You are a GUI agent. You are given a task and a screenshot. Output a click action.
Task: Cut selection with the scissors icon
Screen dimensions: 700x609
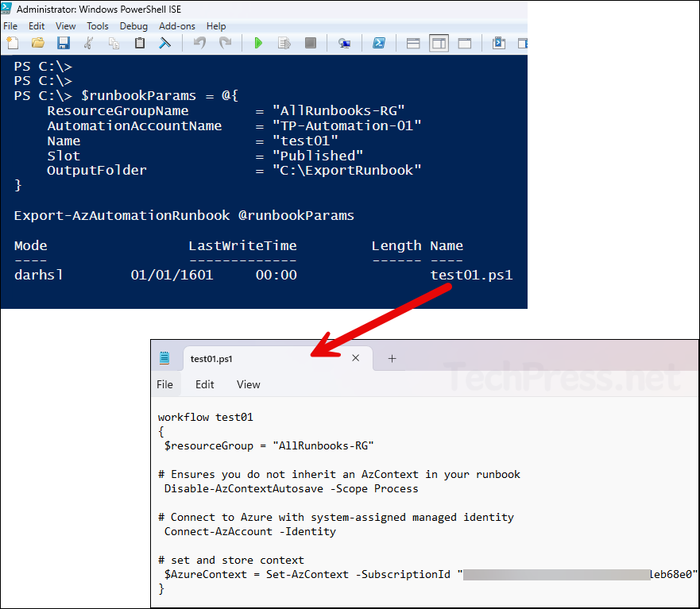(x=89, y=43)
